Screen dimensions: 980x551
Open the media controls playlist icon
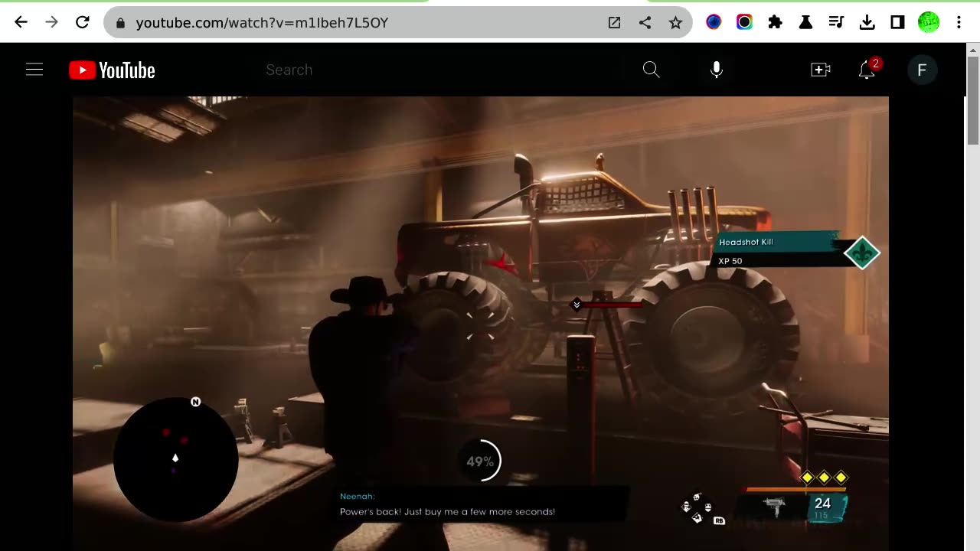(x=836, y=22)
